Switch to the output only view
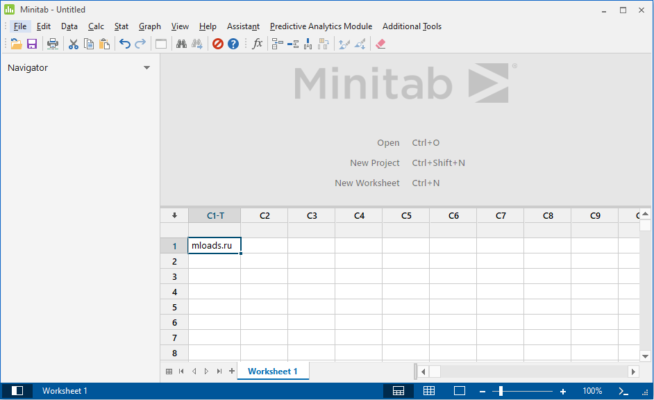 click(459, 391)
